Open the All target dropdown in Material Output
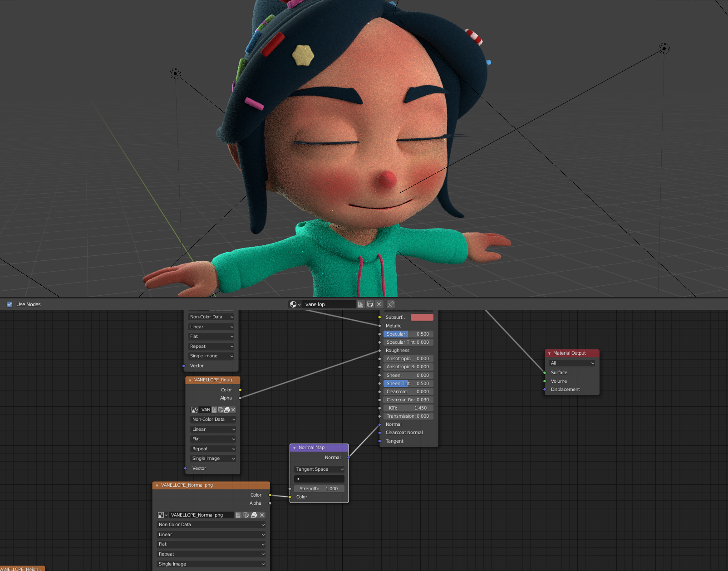Viewport: 728px width, 571px height. click(572, 363)
